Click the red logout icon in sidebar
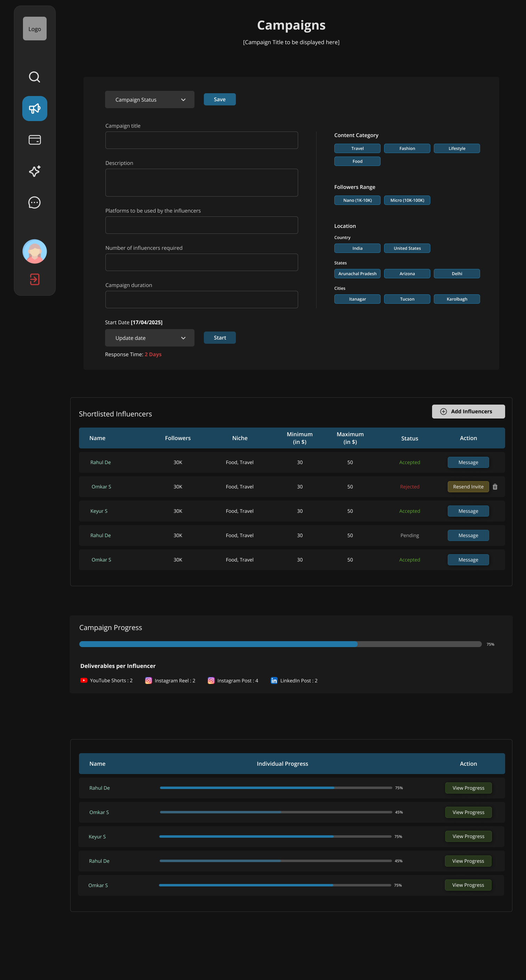 (x=34, y=279)
